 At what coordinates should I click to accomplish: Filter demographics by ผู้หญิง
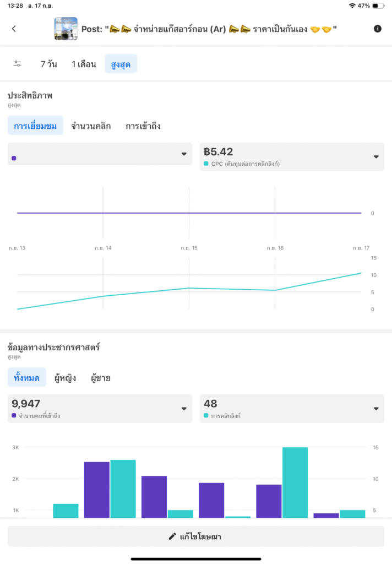pyautogui.click(x=65, y=378)
